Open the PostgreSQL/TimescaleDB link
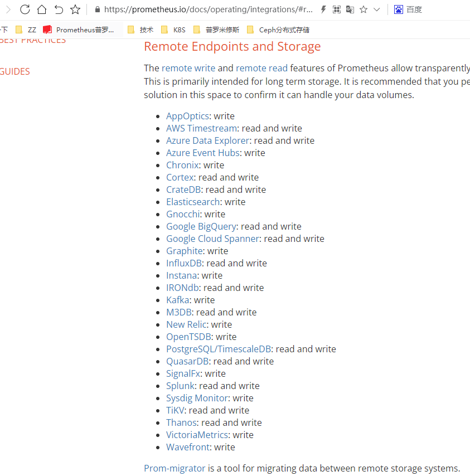 tap(219, 349)
